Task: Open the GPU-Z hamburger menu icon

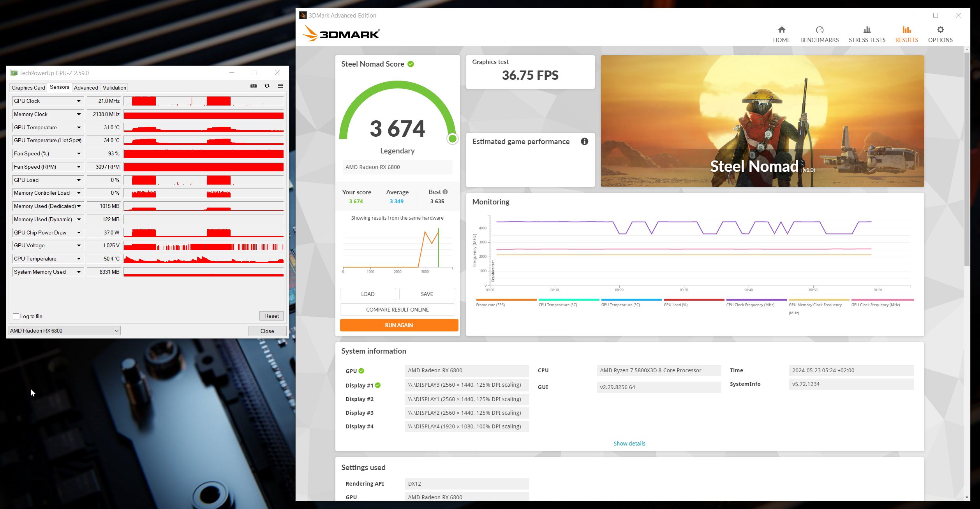Action: pyautogui.click(x=280, y=86)
